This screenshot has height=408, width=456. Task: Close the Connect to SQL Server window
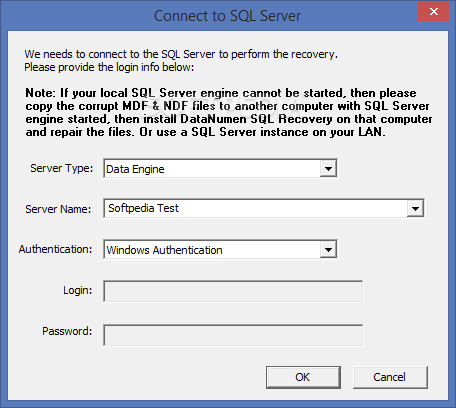point(433,11)
